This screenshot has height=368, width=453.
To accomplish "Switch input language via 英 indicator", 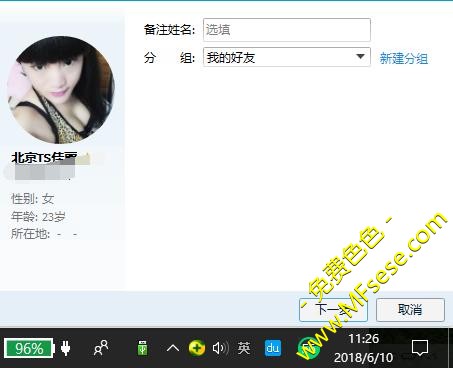I will (244, 348).
